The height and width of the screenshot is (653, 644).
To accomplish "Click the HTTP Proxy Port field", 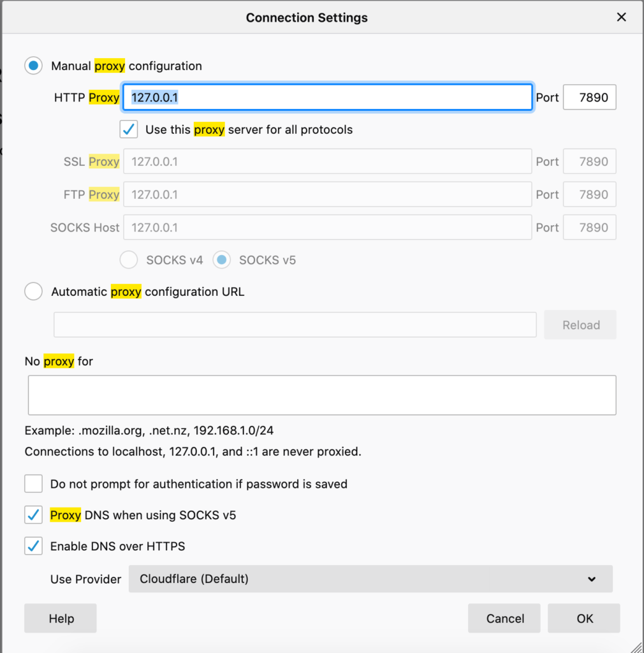I will click(589, 97).
